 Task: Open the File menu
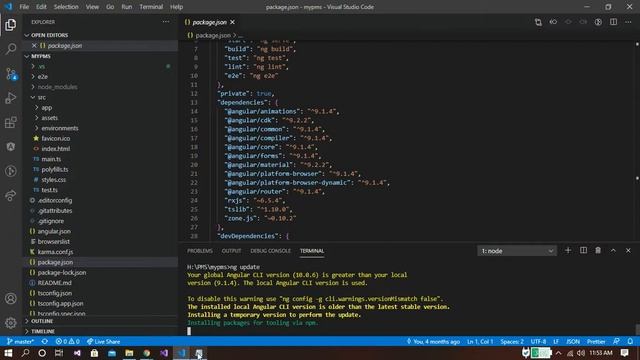[24, 7]
